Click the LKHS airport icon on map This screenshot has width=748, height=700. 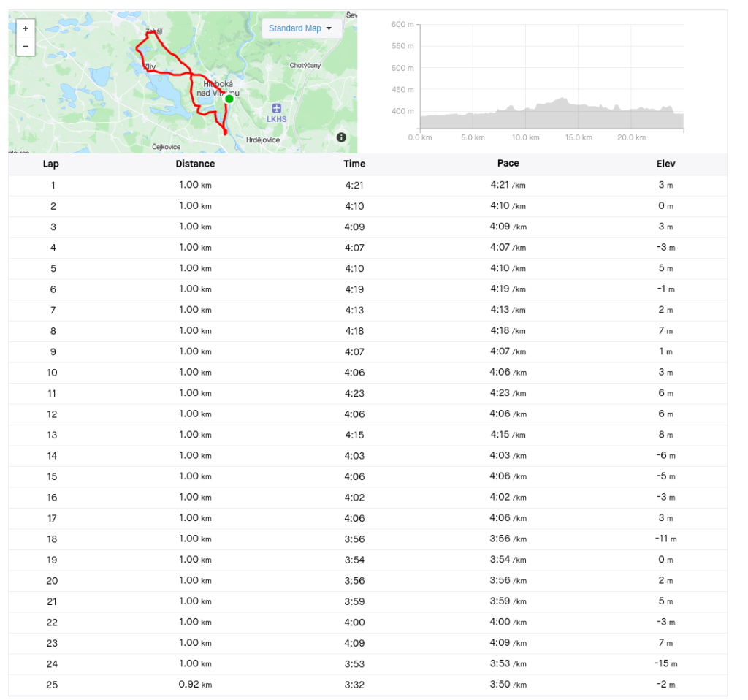[x=277, y=108]
